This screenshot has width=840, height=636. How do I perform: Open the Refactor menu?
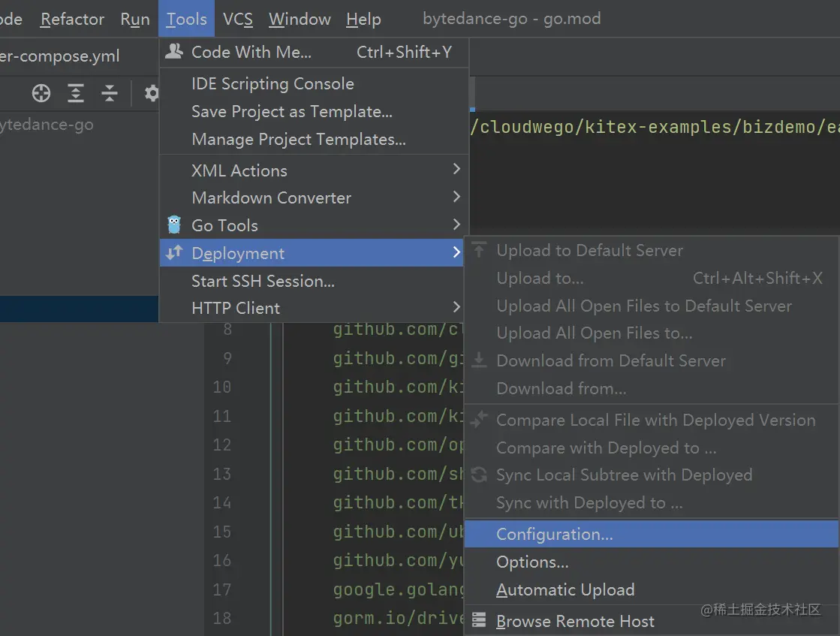[72, 19]
